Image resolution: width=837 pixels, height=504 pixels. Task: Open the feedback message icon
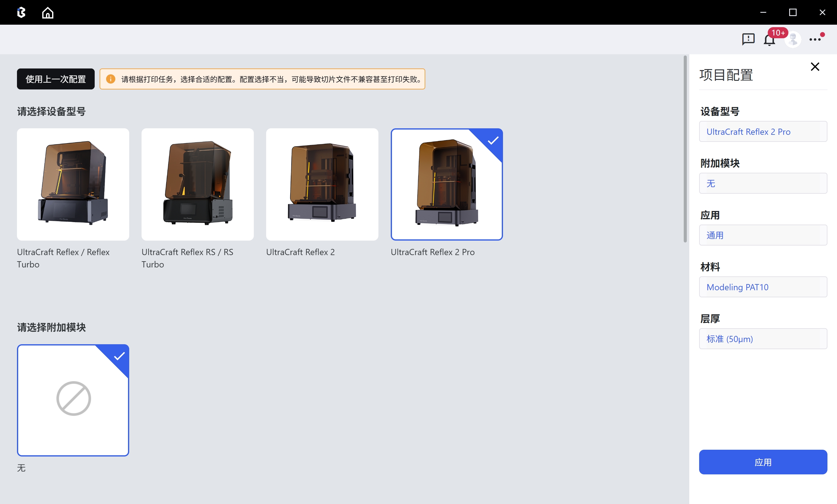(x=748, y=39)
